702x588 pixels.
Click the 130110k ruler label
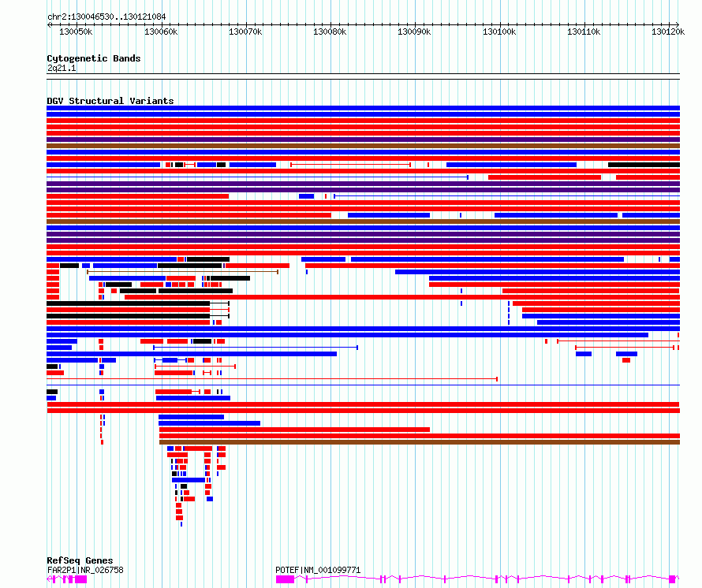click(x=584, y=32)
